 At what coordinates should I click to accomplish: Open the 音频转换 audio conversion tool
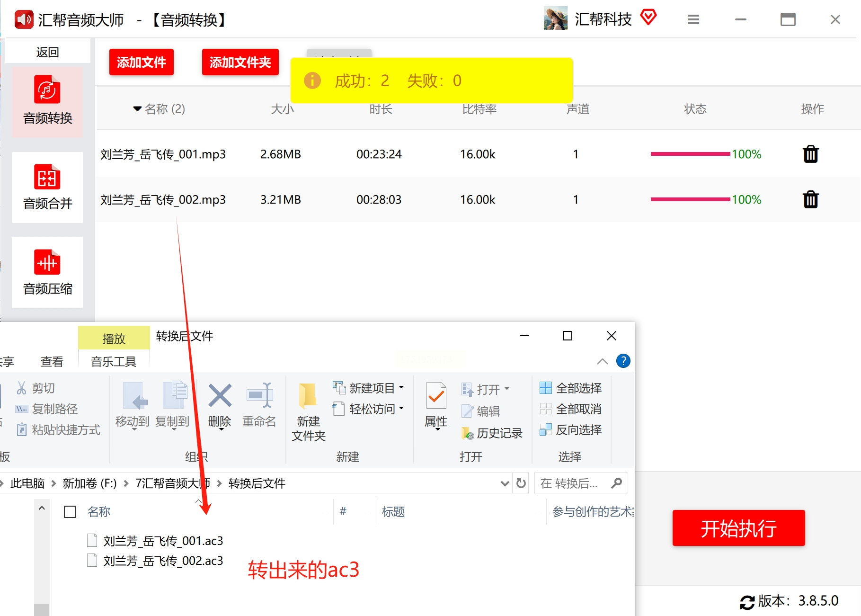(47, 102)
